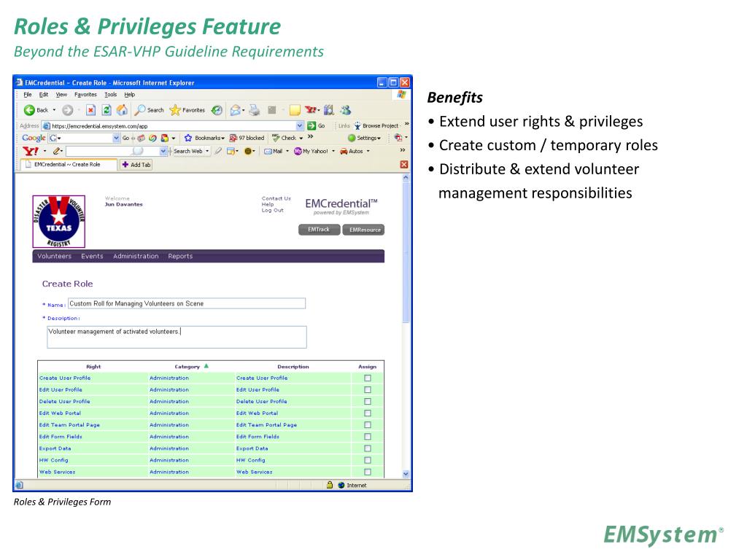Open the Volunteers navigation item
The image size is (747, 560).
[54, 256]
